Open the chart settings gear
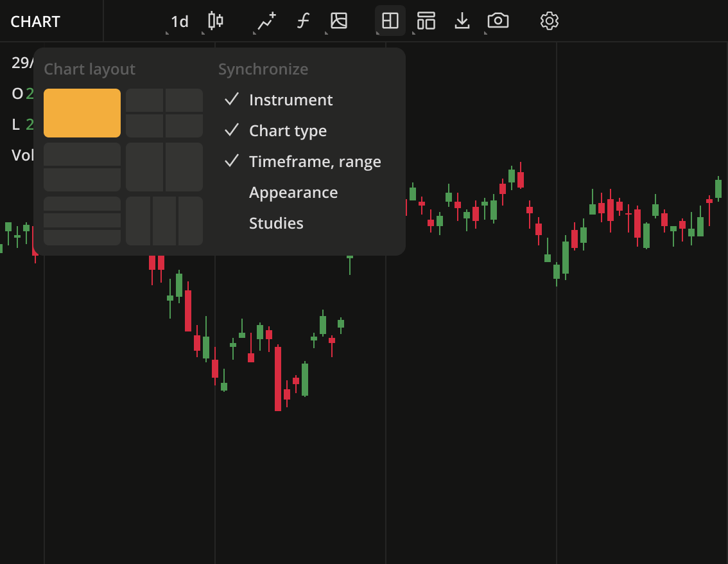 (550, 21)
